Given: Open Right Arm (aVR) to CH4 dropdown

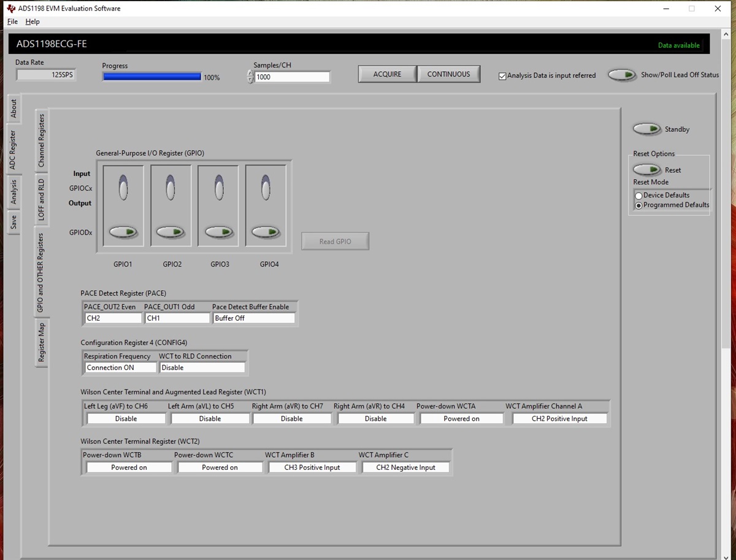Looking at the screenshot, I should coord(375,418).
